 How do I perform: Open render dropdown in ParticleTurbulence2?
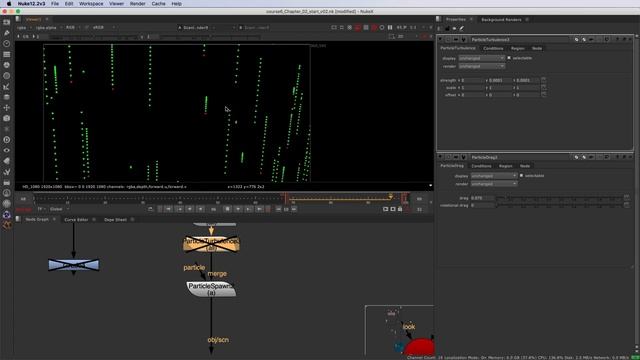pyautogui.click(x=482, y=66)
